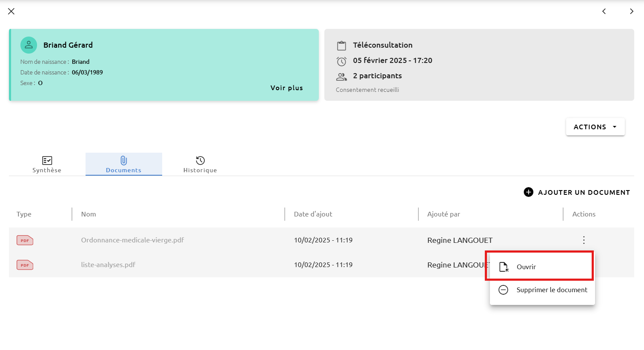Click the date of birth 06/03/1989
The image size is (644, 350).
pyautogui.click(x=87, y=72)
